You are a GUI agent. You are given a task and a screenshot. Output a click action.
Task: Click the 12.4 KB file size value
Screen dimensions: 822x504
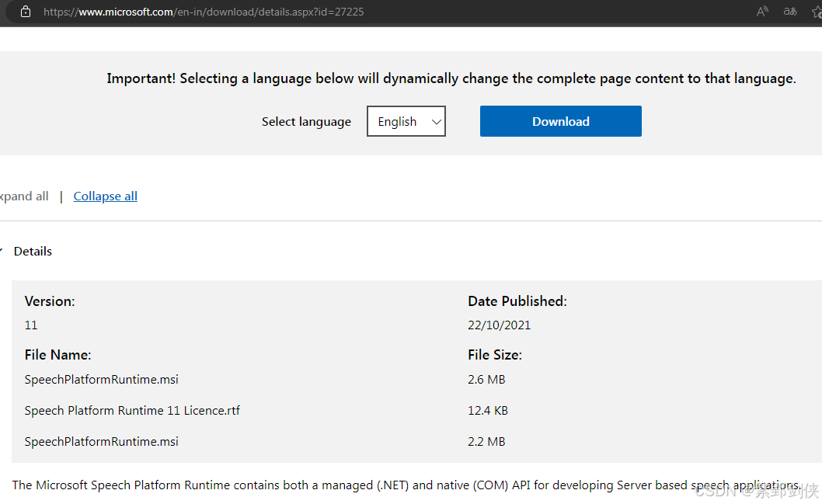(x=488, y=410)
